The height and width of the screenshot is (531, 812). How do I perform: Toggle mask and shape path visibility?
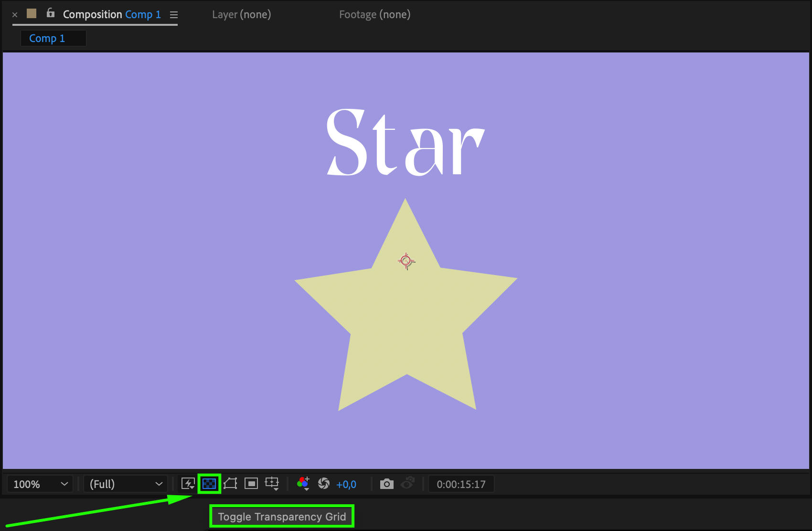pos(230,484)
